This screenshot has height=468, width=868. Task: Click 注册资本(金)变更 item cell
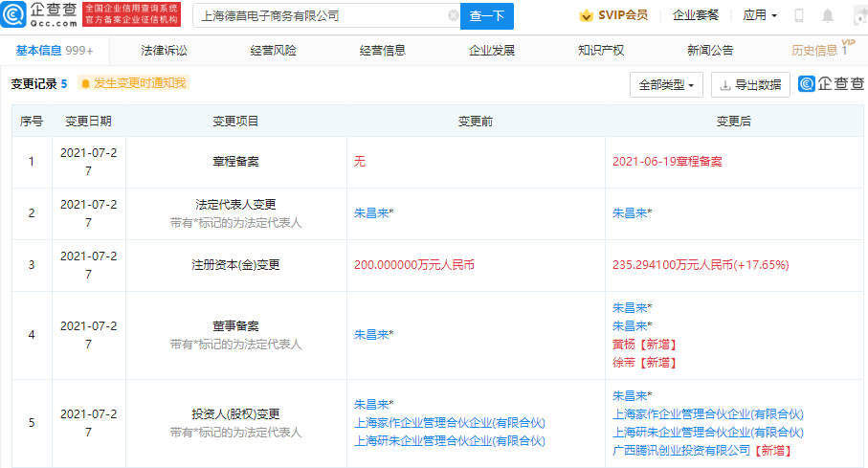[x=235, y=265]
